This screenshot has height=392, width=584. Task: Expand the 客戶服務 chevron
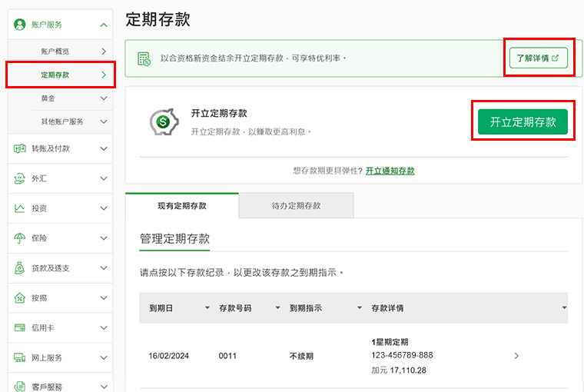click(x=104, y=387)
